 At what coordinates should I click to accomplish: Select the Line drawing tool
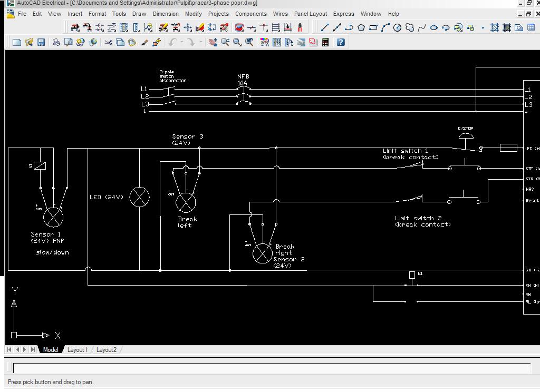(325, 27)
